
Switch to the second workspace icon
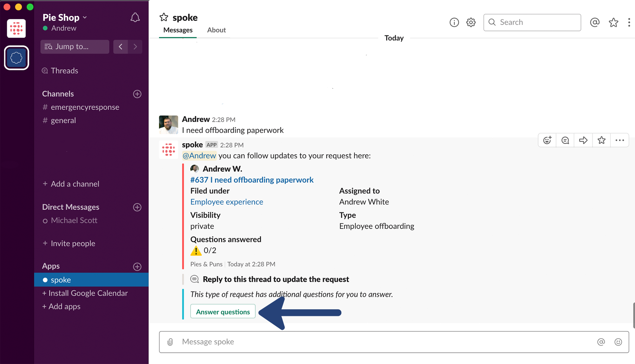click(16, 58)
